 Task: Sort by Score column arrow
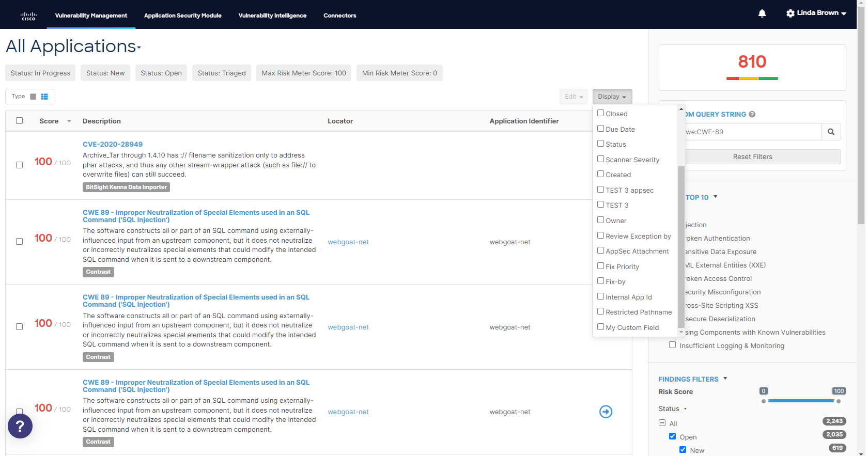pos(69,121)
